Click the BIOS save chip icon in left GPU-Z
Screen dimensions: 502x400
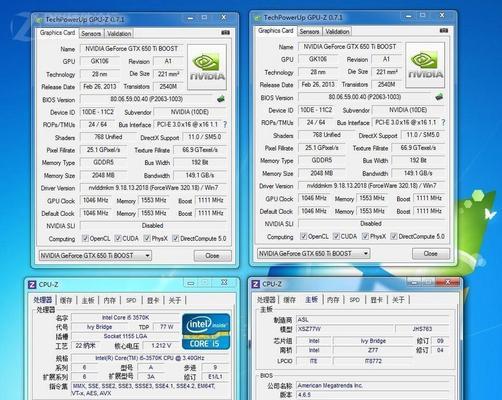[221, 99]
